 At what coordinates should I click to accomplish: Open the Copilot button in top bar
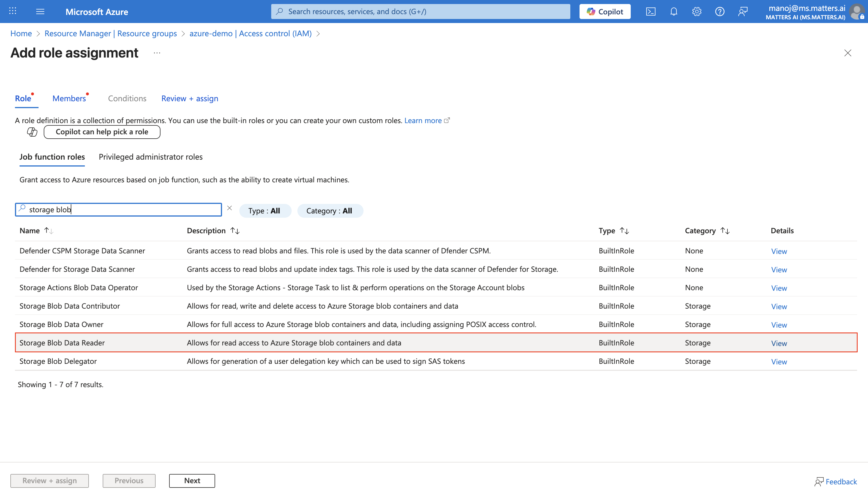pyautogui.click(x=605, y=12)
